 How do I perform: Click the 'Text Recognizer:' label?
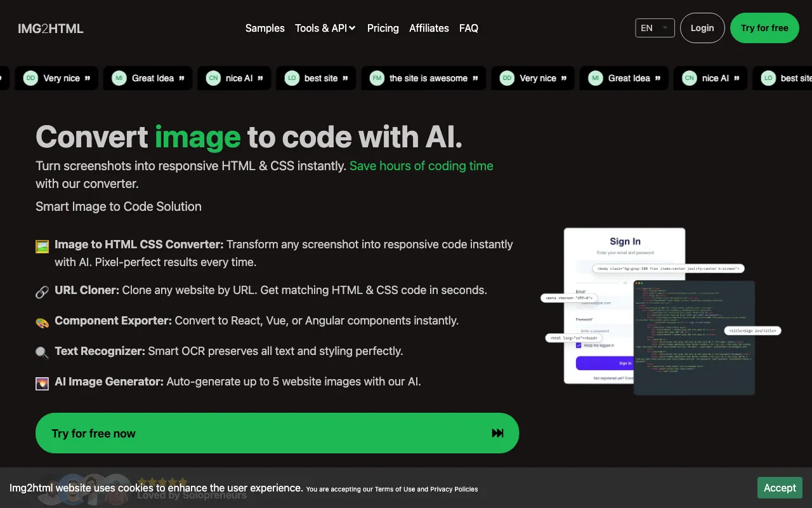(x=100, y=351)
